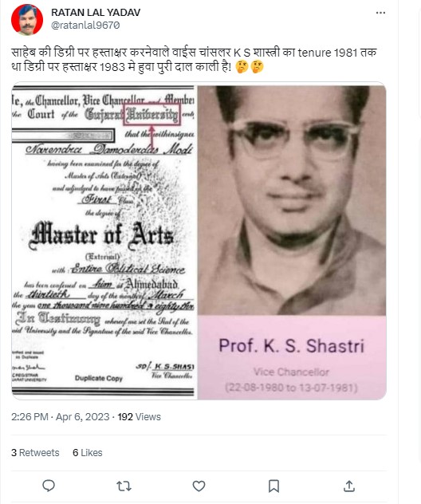The width and height of the screenshot is (421, 504).
Task: Click the highlighted University box in certificate
Action: pyautogui.click(x=152, y=114)
